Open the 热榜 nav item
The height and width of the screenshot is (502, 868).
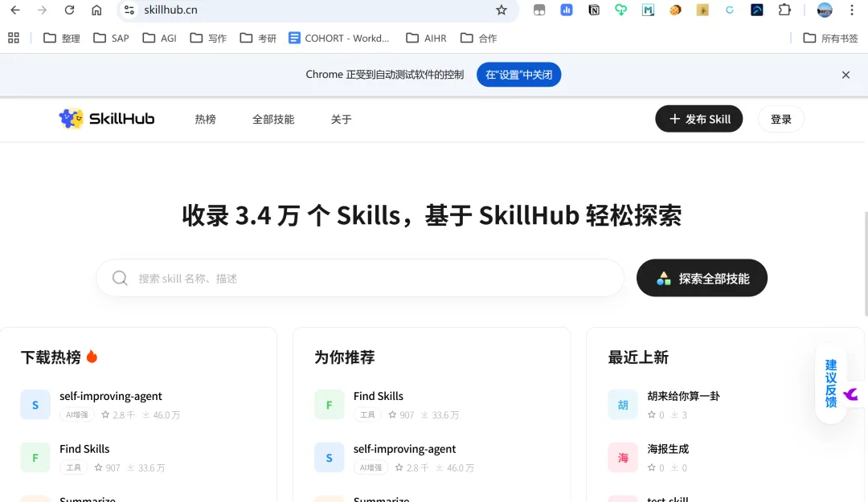click(206, 119)
